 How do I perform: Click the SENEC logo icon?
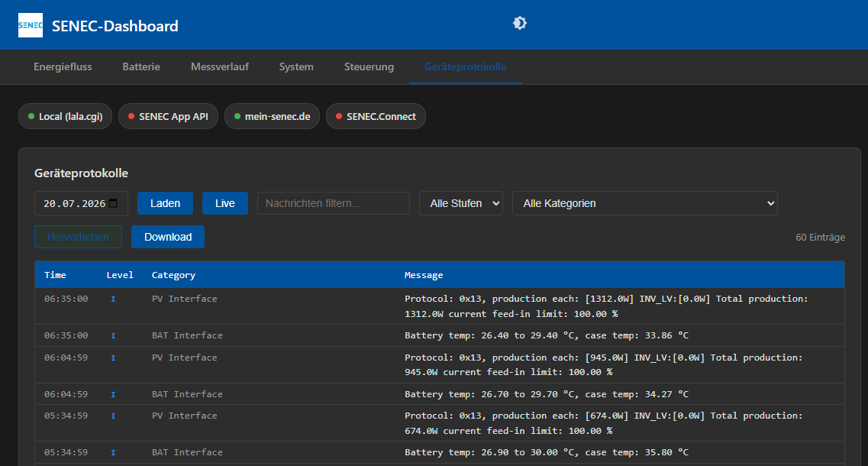tap(31, 25)
